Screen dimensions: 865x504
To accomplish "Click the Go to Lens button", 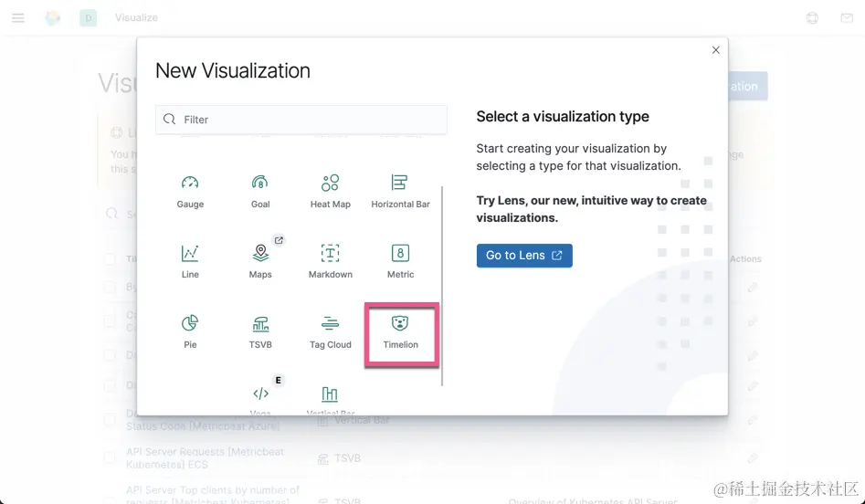I will [524, 256].
